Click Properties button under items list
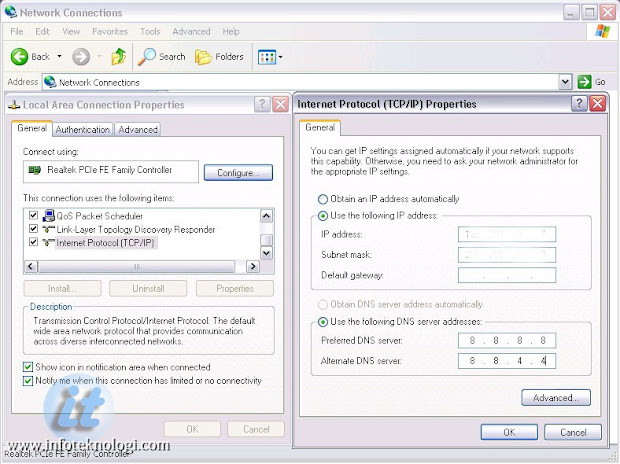Image resolution: width=620 pixels, height=464 pixels. coord(235,289)
